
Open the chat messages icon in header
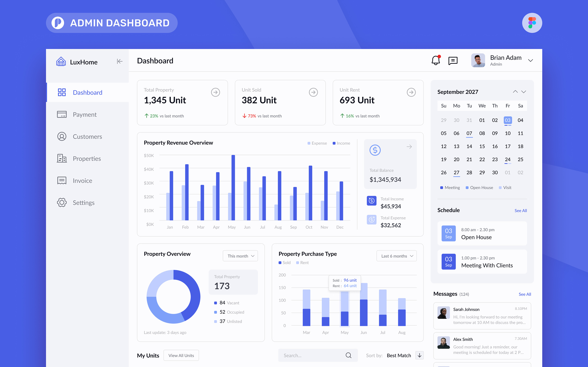pyautogui.click(x=453, y=61)
